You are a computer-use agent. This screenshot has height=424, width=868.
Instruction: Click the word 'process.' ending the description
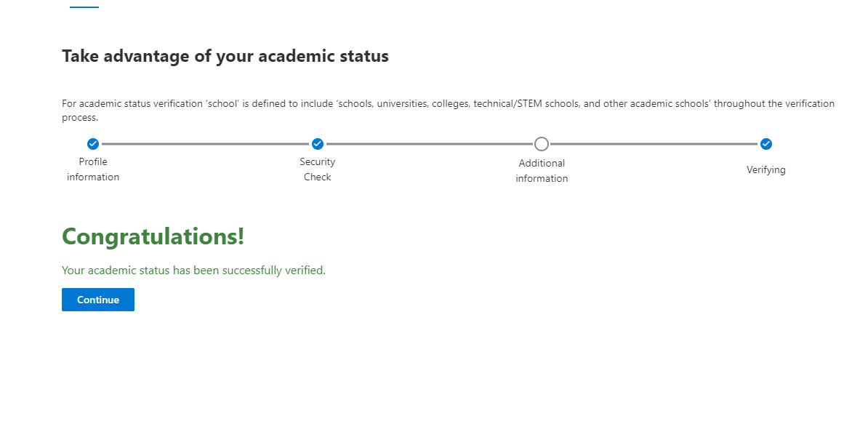80,118
